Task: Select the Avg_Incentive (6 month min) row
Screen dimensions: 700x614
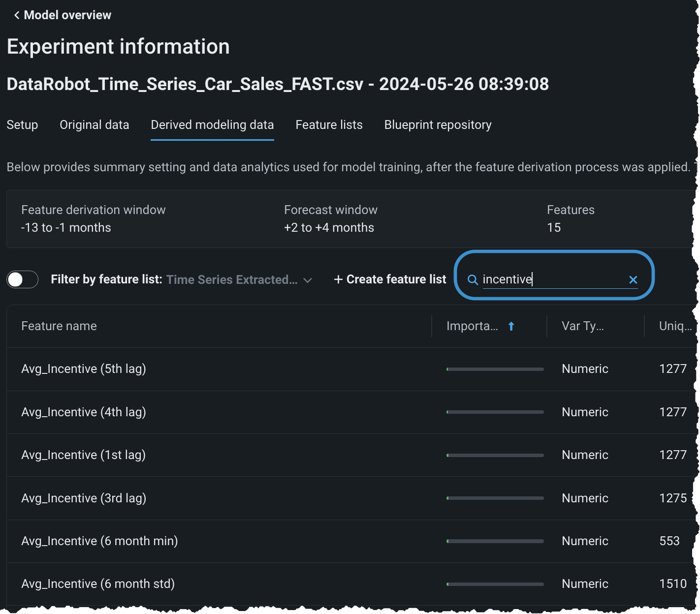Action: 99,541
